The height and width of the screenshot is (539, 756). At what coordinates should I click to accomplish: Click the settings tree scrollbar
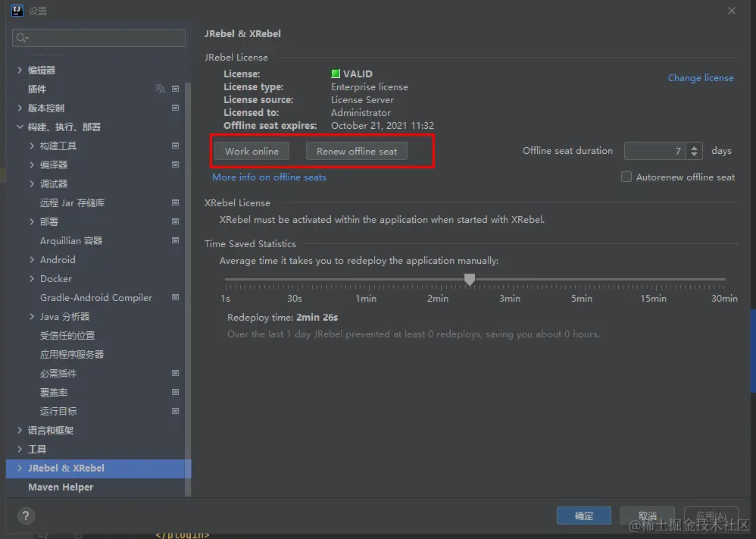[x=188, y=290]
